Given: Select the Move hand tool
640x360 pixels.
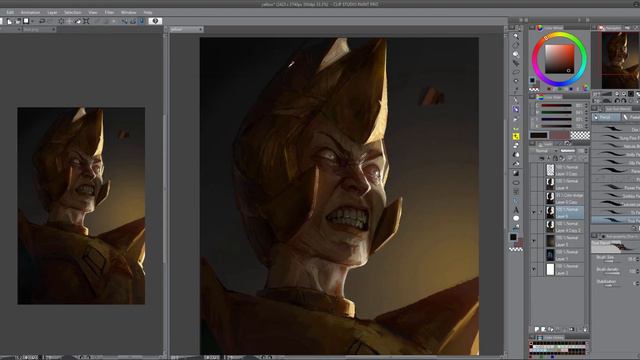Looking at the screenshot, I should pyautogui.click(x=516, y=45).
